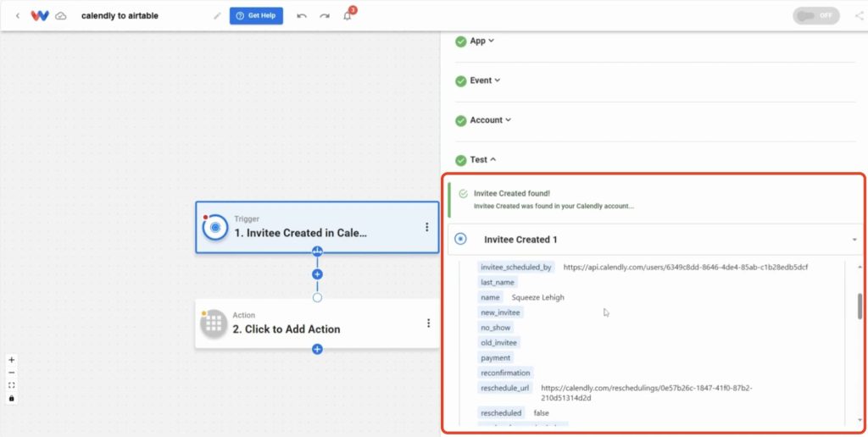Fit the canvas to view
Image resolution: width=868 pixels, height=437 pixels.
pos(12,385)
